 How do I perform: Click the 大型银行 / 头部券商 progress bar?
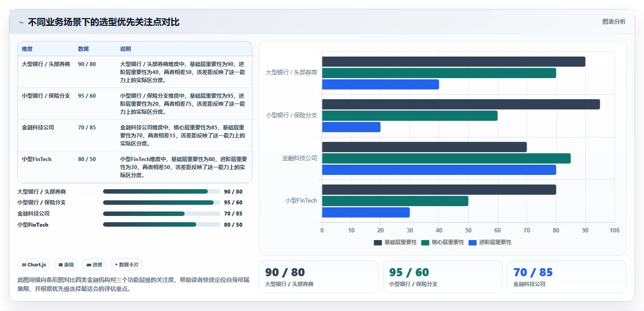[161, 191]
